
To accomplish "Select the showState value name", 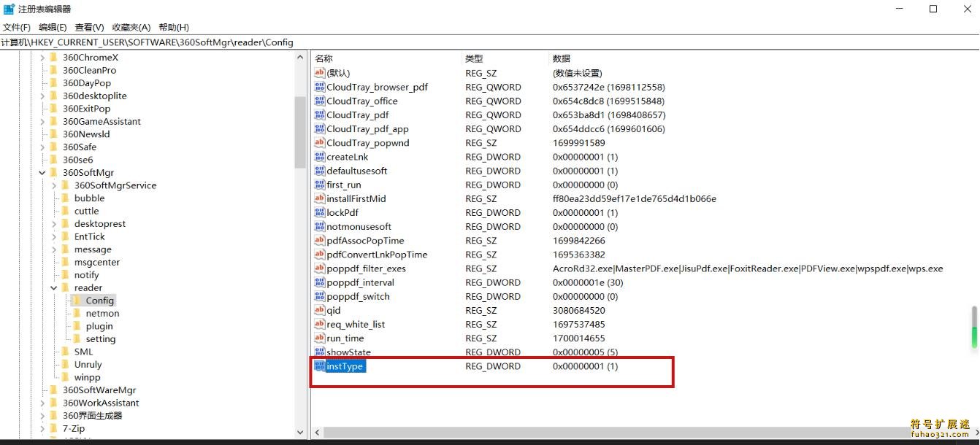I will coord(348,352).
